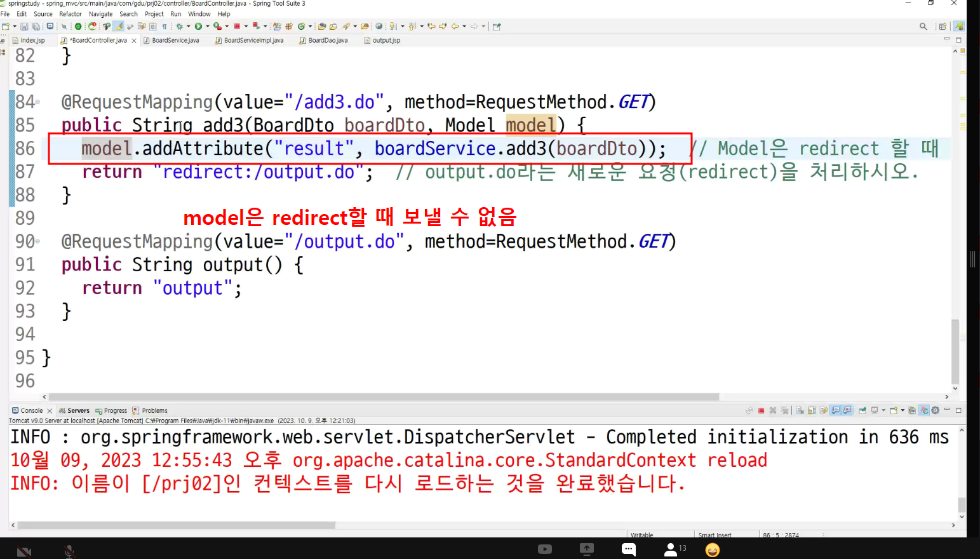
Task: Open the Source menu
Action: (x=43, y=13)
